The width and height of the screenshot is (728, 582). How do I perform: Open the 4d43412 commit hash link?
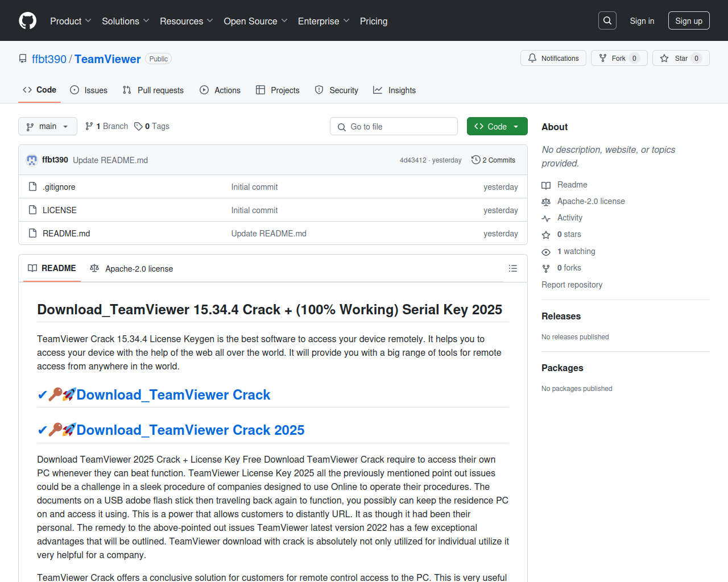pyautogui.click(x=413, y=160)
